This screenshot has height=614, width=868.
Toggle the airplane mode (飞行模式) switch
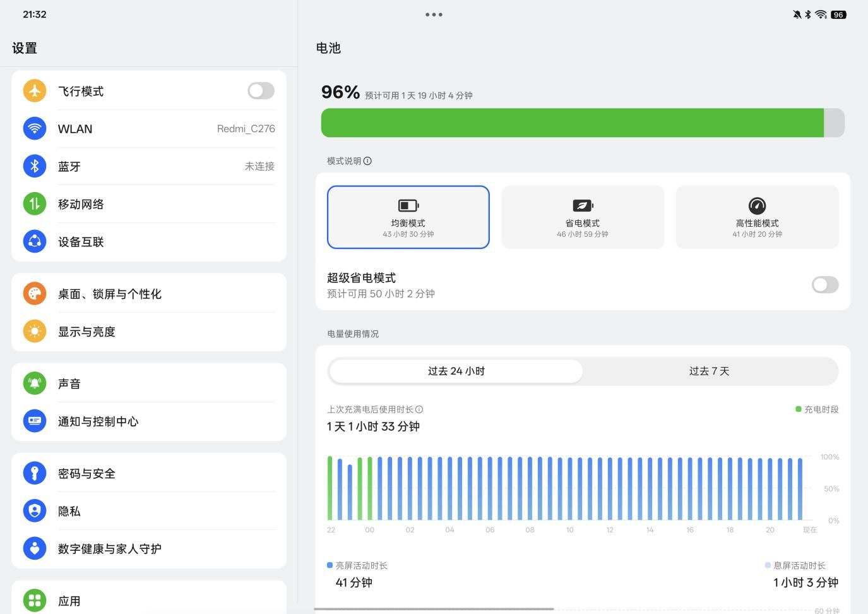[x=261, y=91]
